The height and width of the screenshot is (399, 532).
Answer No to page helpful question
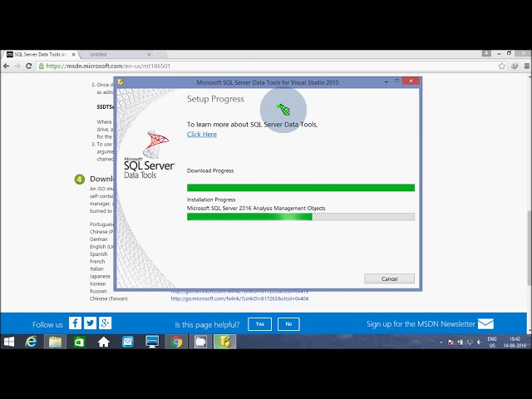[288, 324]
